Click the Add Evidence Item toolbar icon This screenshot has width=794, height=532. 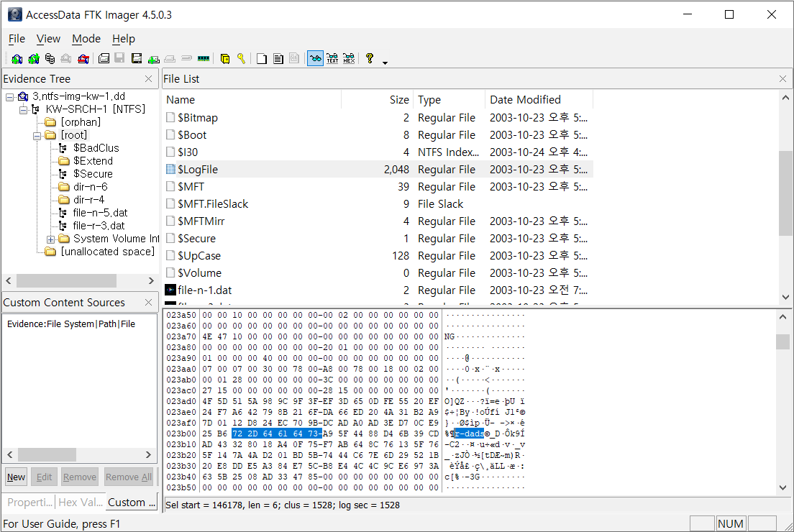pyautogui.click(x=17, y=59)
